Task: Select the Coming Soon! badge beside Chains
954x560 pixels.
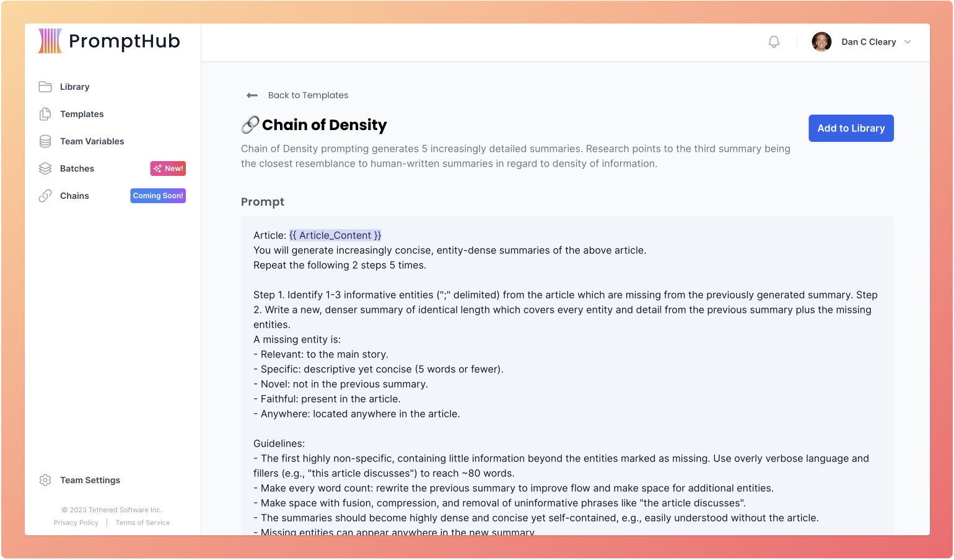Action: point(158,195)
